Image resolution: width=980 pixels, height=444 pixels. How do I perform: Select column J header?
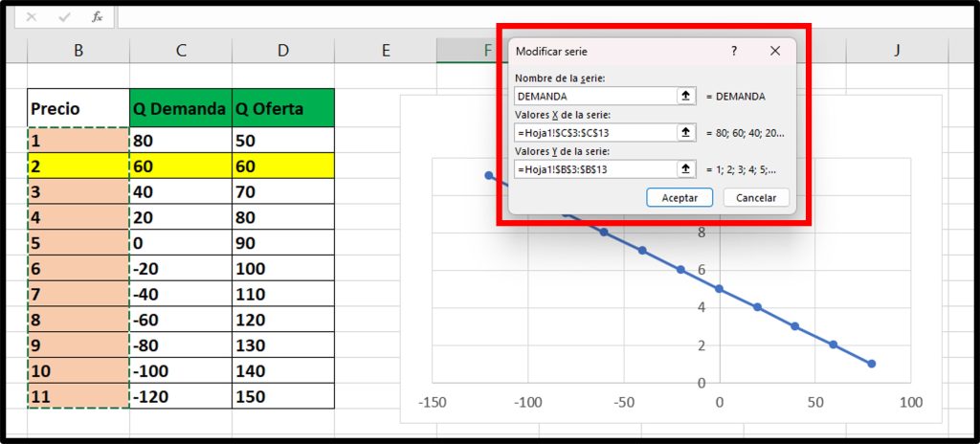(x=897, y=51)
